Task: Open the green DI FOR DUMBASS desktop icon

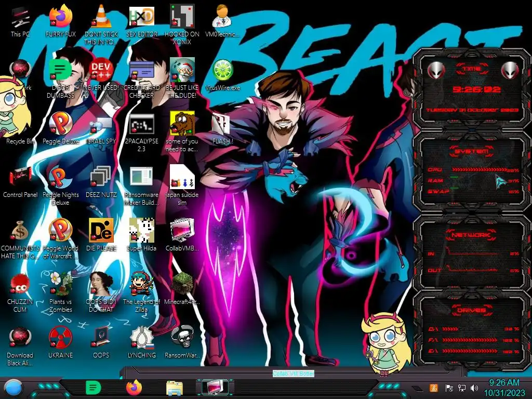Action: coord(61,78)
